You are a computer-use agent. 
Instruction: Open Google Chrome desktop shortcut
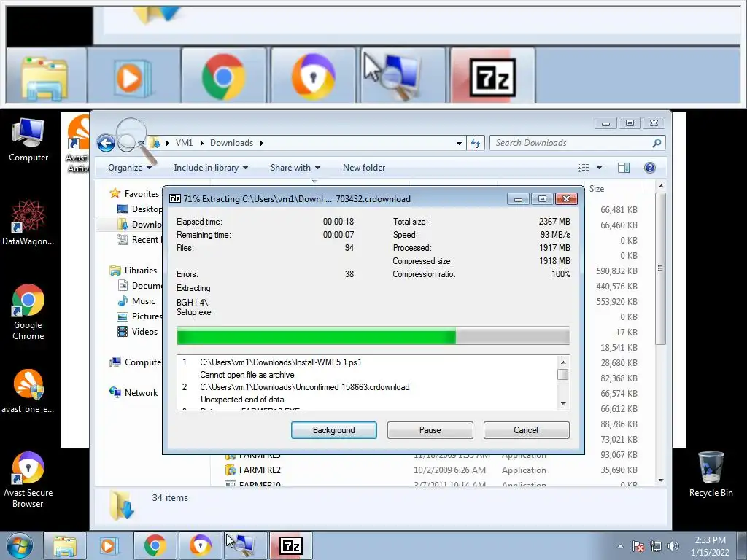[x=28, y=312]
